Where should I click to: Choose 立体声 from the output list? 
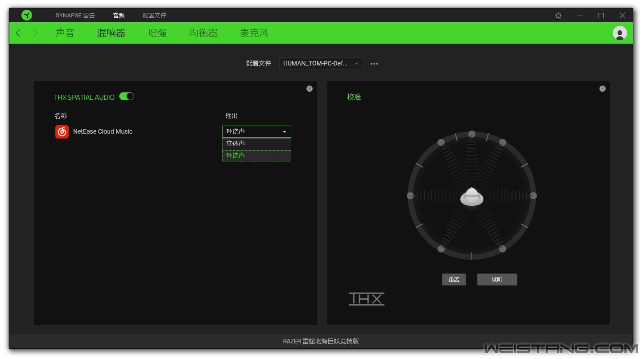256,143
